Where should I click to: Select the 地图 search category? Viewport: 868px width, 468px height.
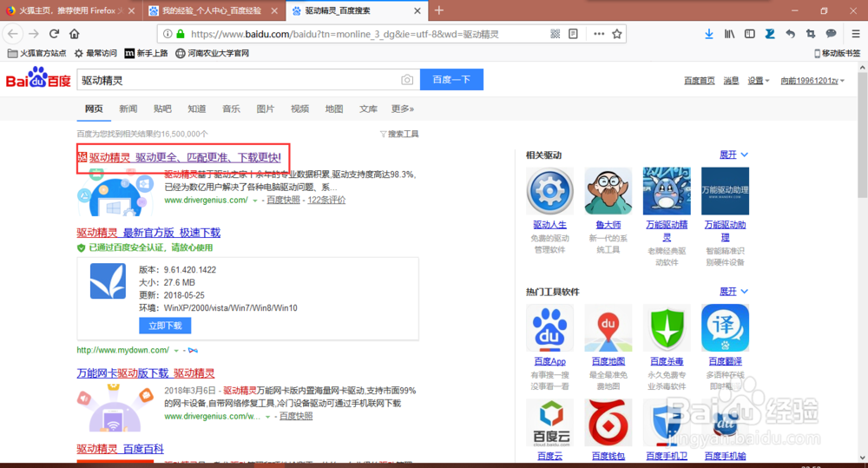(x=334, y=109)
